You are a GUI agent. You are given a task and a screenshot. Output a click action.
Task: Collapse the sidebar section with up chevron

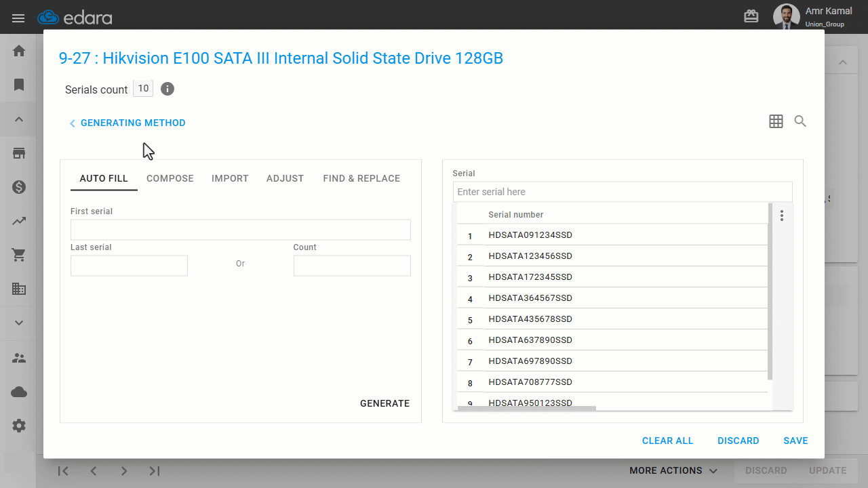tap(19, 119)
